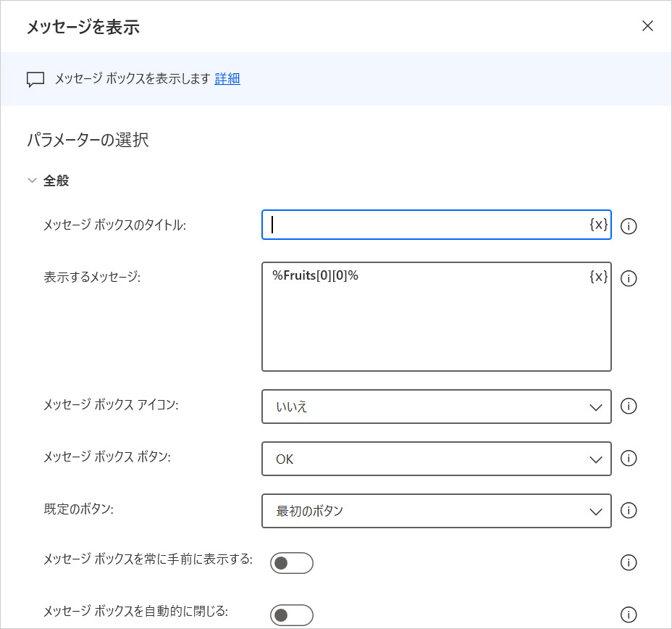Screen dimensions: 672x629
Task: Click the message box speech bubble icon
Action: click(35, 79)
